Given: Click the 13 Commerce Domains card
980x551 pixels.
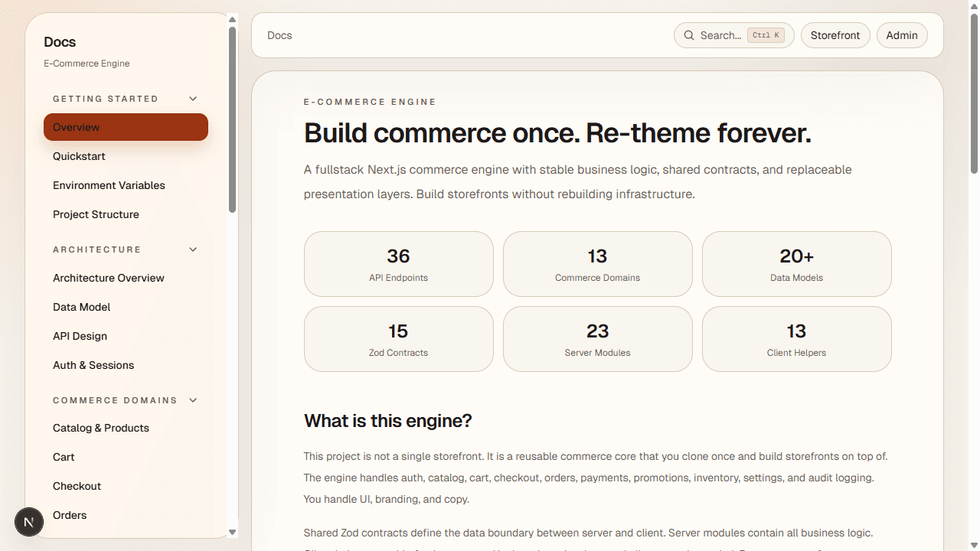Looking at the screenshot, I should 598,264.
